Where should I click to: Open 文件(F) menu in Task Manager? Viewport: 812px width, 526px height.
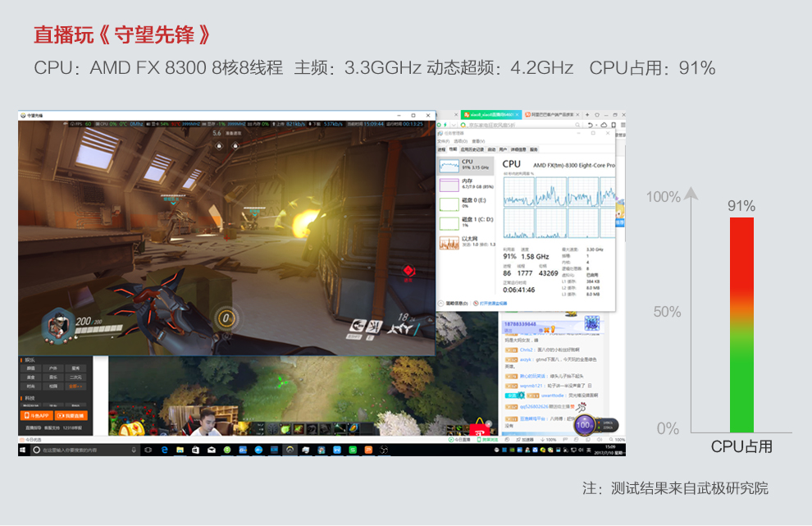point(443,141)
